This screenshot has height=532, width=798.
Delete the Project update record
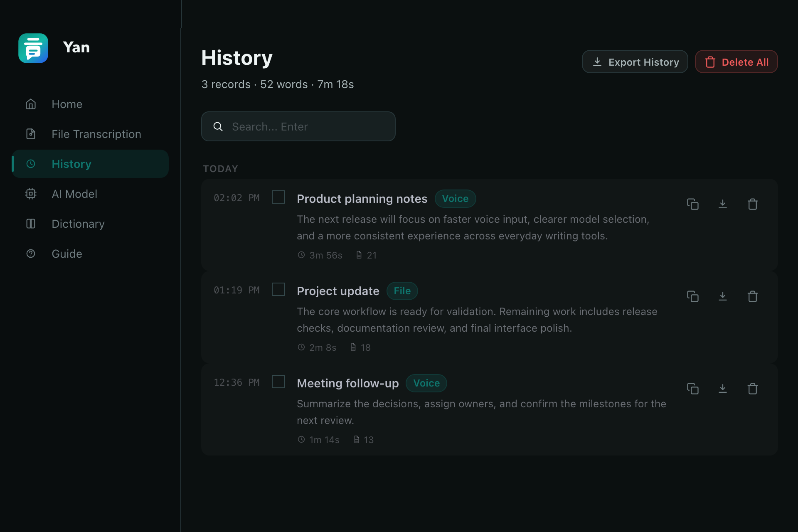(x=753, y=296)
